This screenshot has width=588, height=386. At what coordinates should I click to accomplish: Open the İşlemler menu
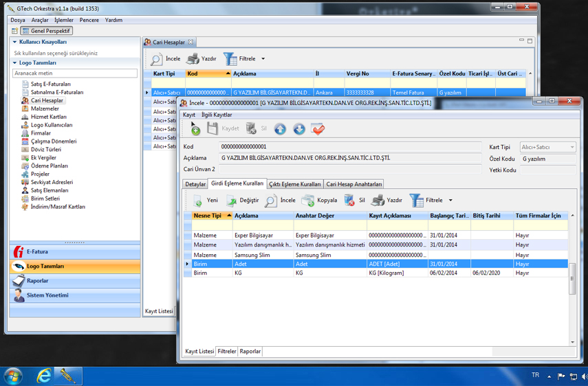(x=64, y=20)
